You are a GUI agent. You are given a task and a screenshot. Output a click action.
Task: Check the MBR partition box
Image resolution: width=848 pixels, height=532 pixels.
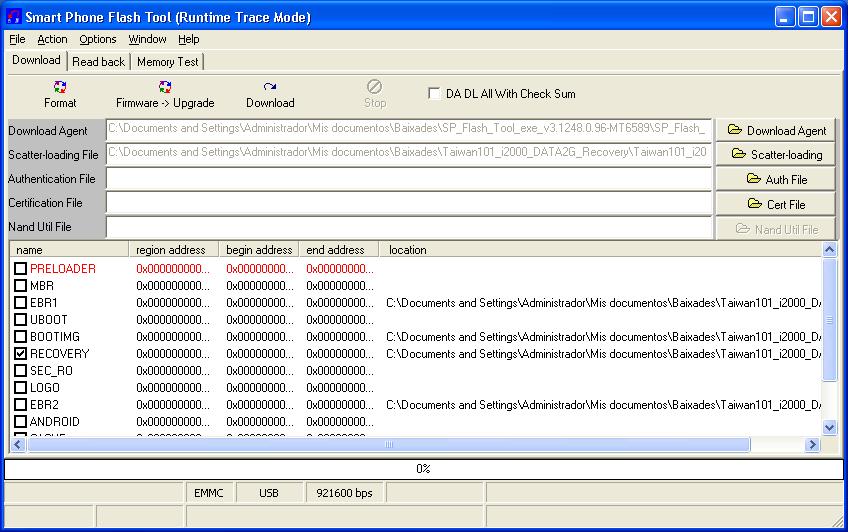21,285
